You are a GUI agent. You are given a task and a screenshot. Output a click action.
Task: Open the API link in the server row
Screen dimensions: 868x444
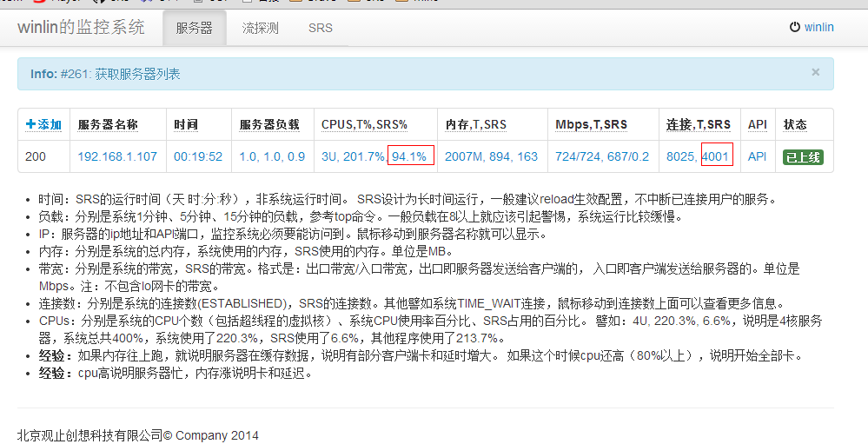pyautogui.click(x=757, y=156)
